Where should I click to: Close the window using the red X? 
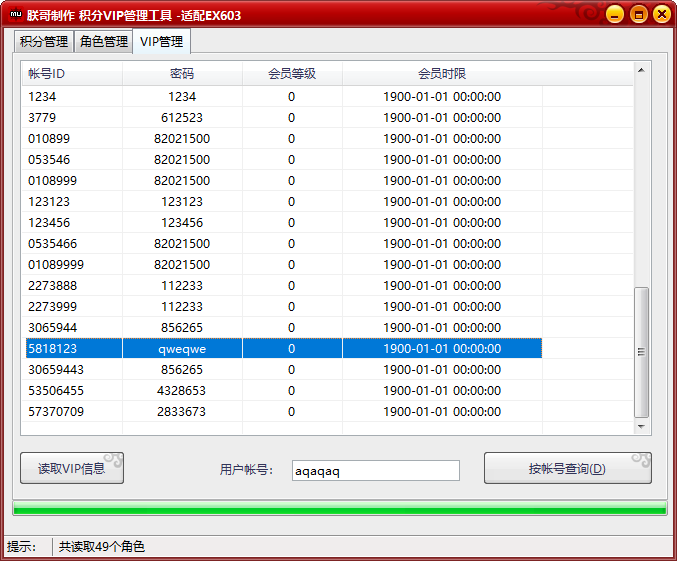point(661,15)
